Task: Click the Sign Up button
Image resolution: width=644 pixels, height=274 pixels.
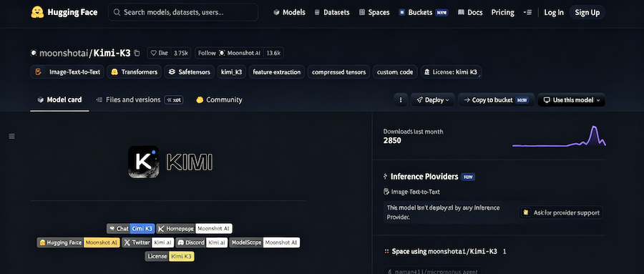Action: [x=587, y=12]
